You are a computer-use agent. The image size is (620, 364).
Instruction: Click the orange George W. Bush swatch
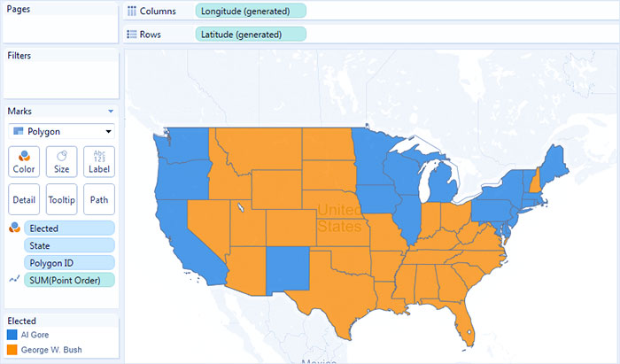click(12, 350)
